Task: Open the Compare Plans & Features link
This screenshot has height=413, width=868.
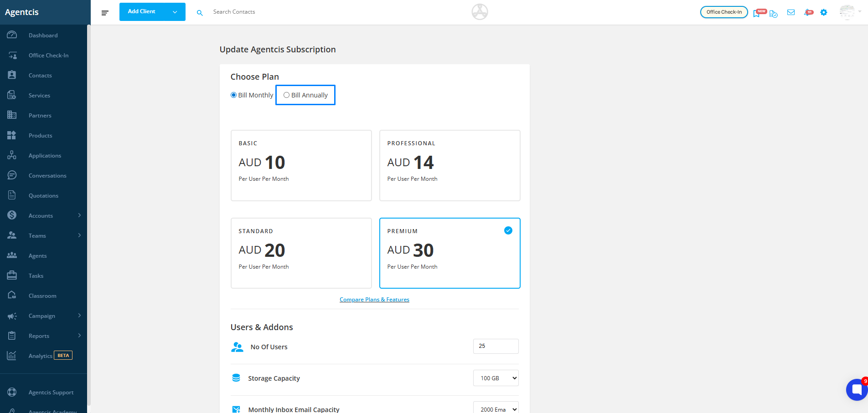Action: point(374,300)
